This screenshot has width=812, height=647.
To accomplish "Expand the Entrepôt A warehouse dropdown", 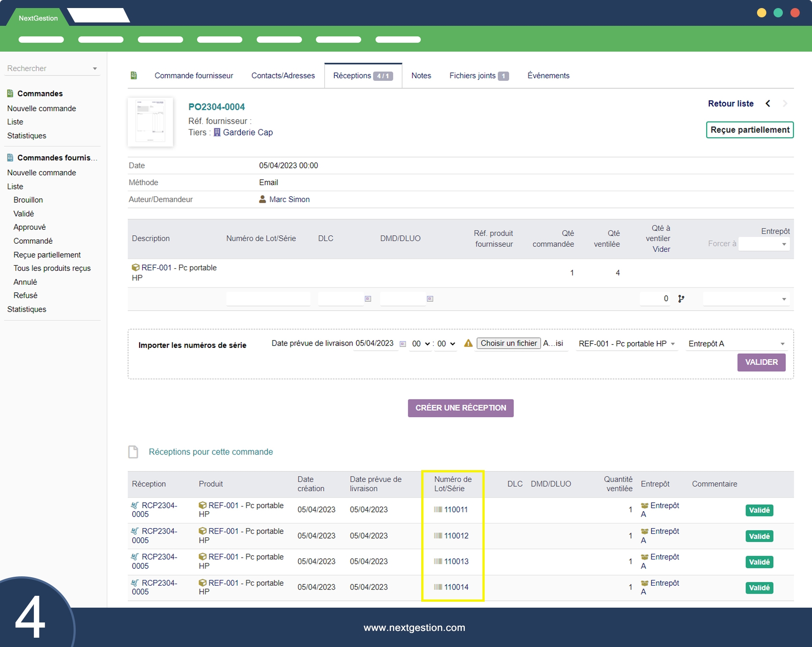I will (x=736, y=344).
